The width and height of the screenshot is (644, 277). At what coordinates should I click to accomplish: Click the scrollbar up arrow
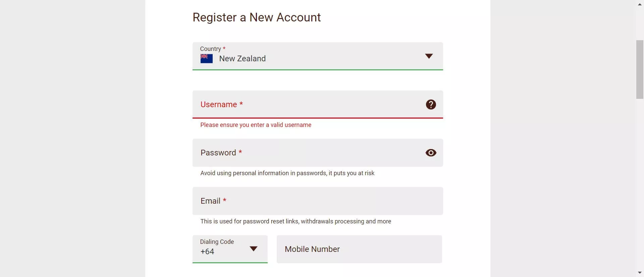pyautogui.click(x=640, y=4)
